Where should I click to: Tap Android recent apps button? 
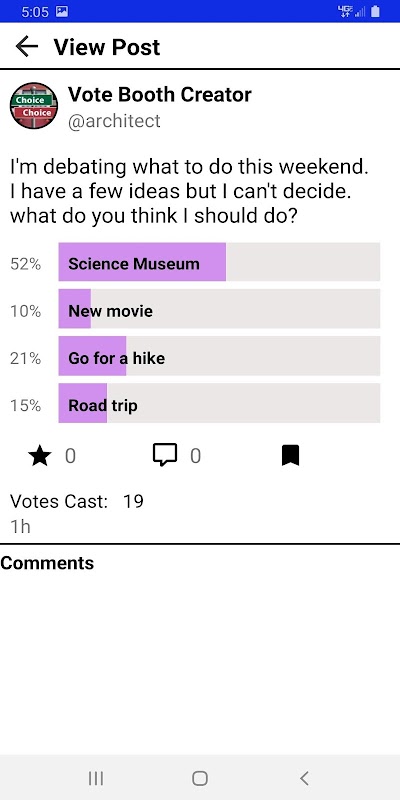tap(96, 778)
